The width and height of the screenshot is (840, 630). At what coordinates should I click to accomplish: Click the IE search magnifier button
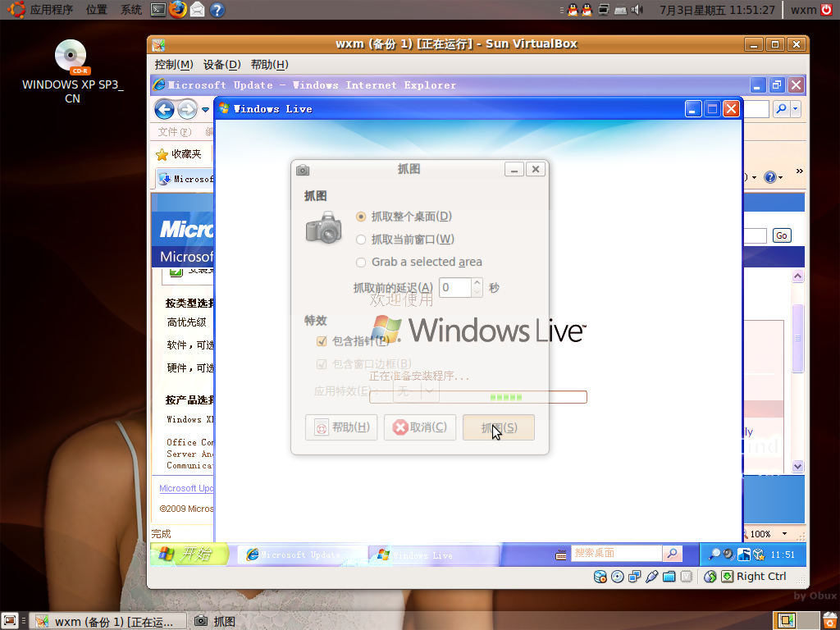[x=782, y=109]
